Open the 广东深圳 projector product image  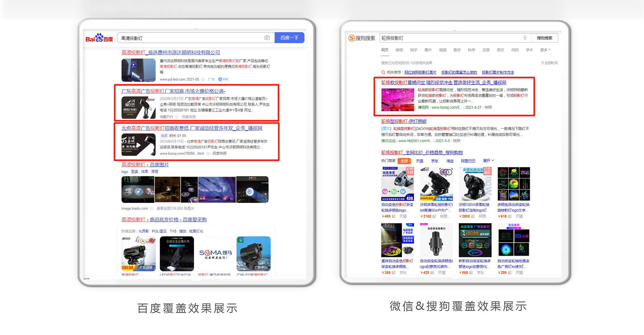139,254
